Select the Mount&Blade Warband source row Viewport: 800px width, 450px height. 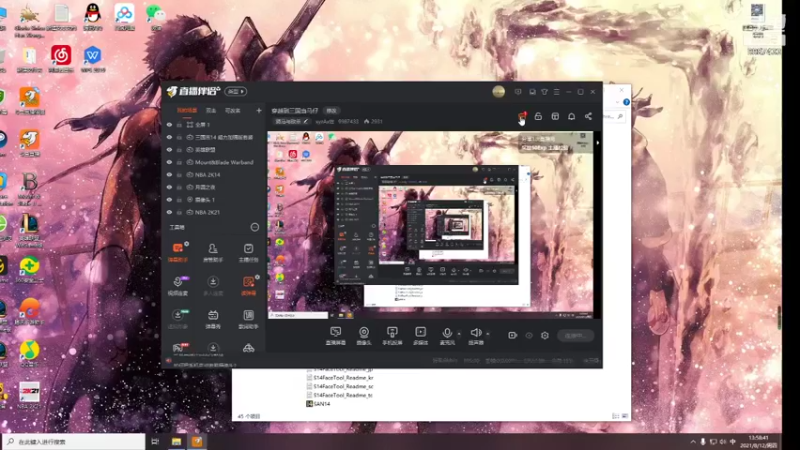click(x=214, y=162)
